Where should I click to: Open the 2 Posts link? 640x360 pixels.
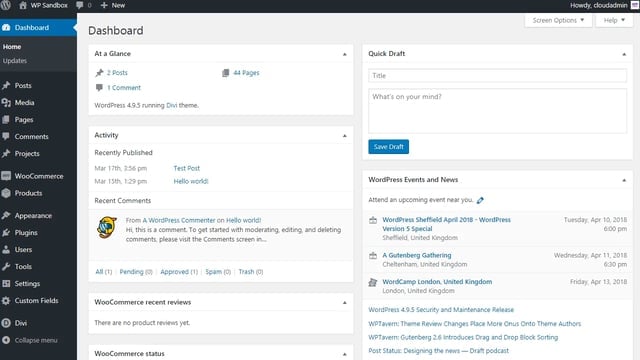tap(117, 73)
